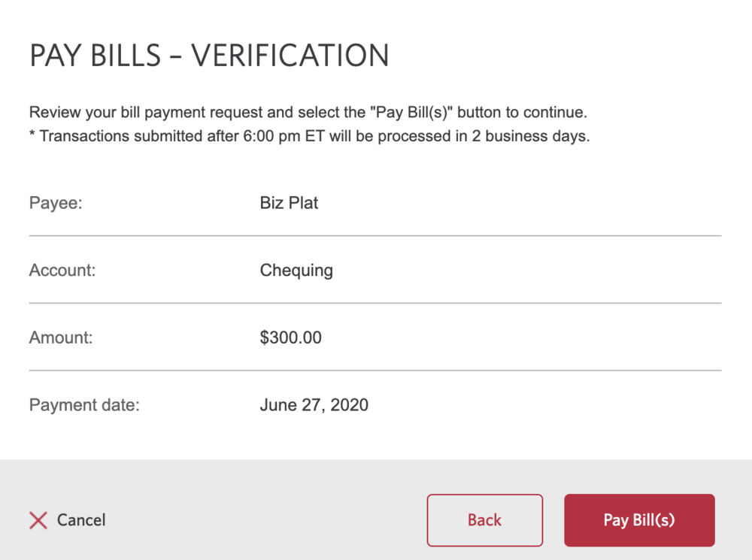This screenshot has height=560, width=752.
Task: Click the Account label
Action: [62, 271]
